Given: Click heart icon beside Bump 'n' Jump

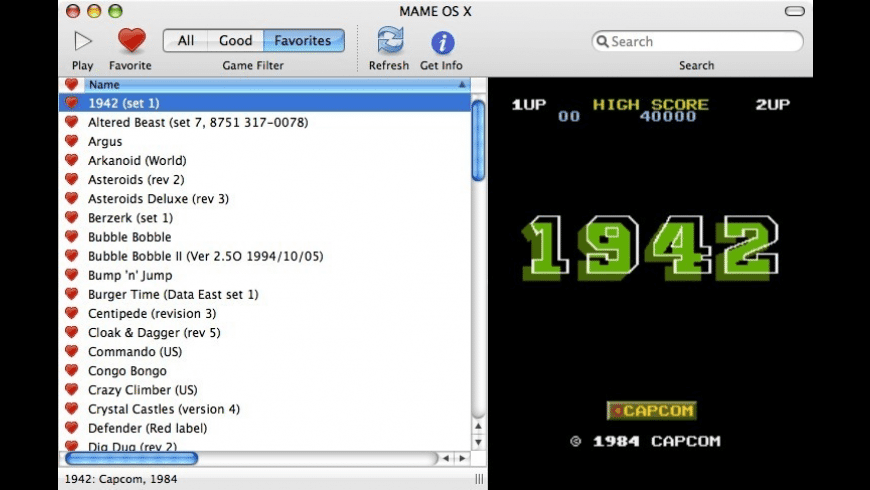Looking at the screenshot, I should click(71, 275).
